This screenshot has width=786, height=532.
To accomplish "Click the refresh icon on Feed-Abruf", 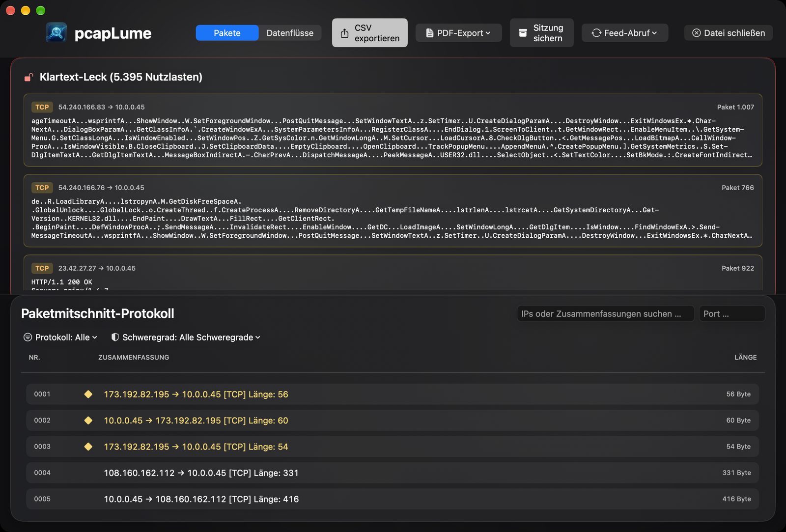I will click(596, 33).
